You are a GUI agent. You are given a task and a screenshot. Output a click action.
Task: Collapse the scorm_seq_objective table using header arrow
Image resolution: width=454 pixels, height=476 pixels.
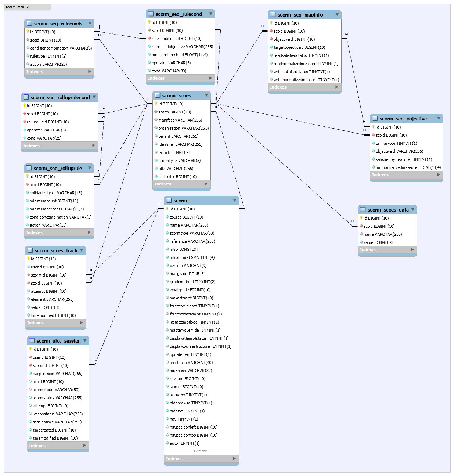coord(439,119)
